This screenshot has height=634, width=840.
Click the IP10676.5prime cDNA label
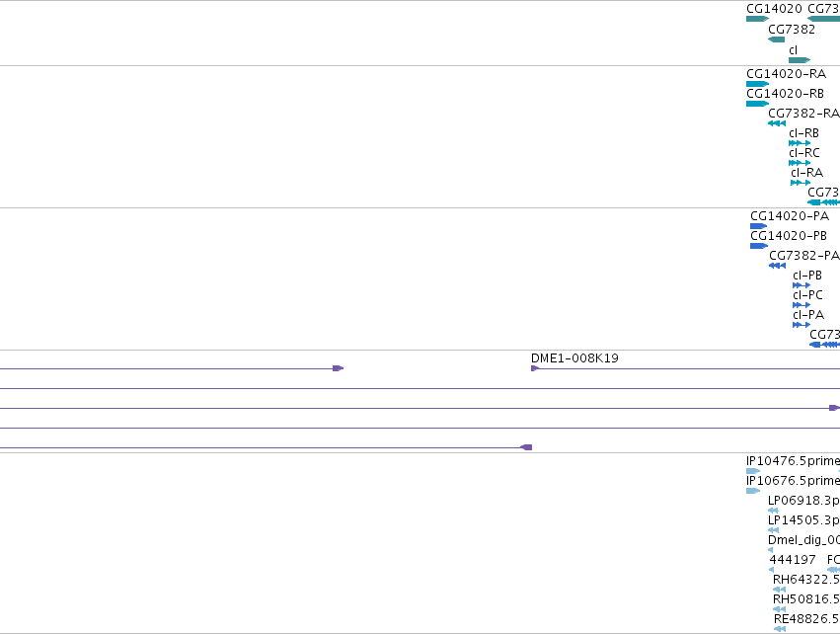pos(793,481)
